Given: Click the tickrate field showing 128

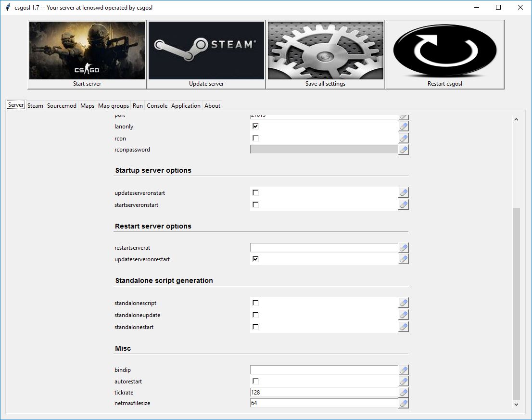Looking at the screenshot, I should click(x=324, y=393).
